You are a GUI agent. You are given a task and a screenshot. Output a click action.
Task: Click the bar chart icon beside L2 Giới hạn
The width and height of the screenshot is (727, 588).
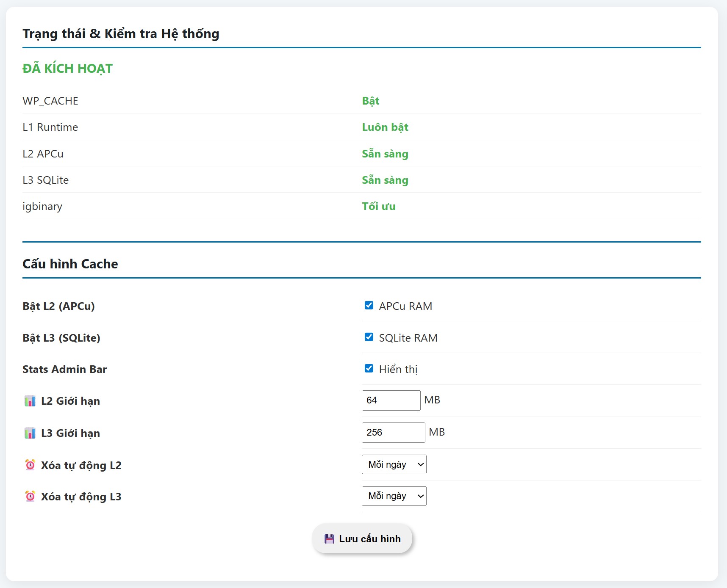30,401
